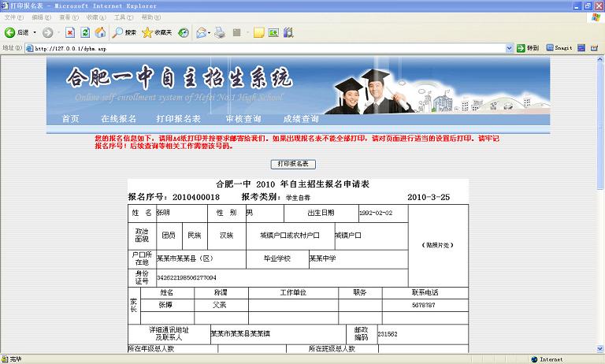Open the Search (搜索) toolbar button
This screenshot has width=605, height=364.
click(x=124, y=32)
